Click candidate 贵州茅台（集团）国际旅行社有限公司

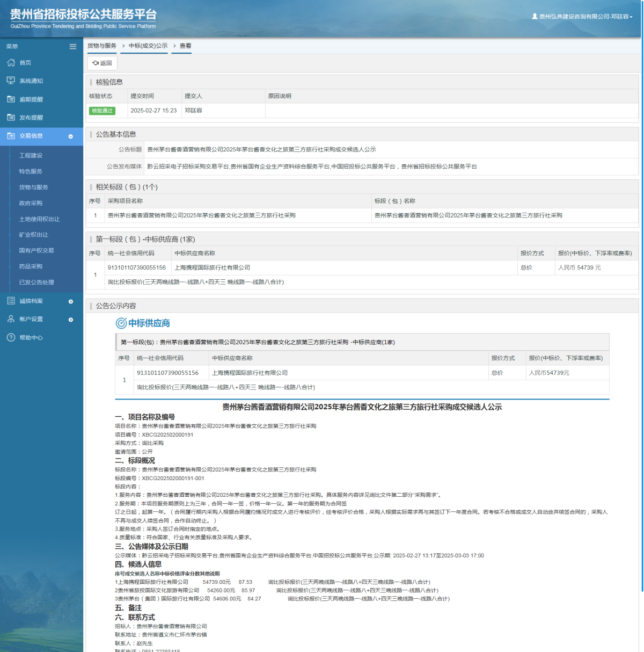pyautogui.click(x=164, y=598)
